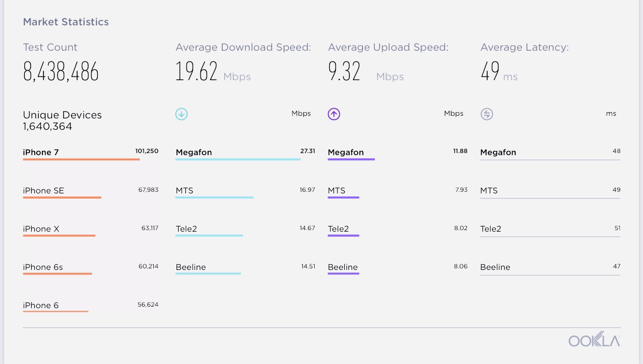Image resolution: width=643 pixels, height=364 pixels.
Task: Click the Market Statistics heading
Action: pyautogui.click(x=66, y=22)
